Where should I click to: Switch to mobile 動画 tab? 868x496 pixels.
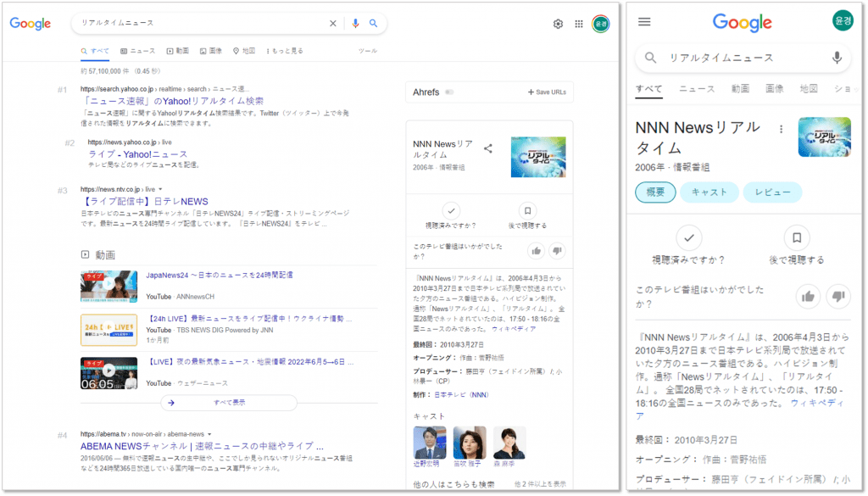(740, 88)
